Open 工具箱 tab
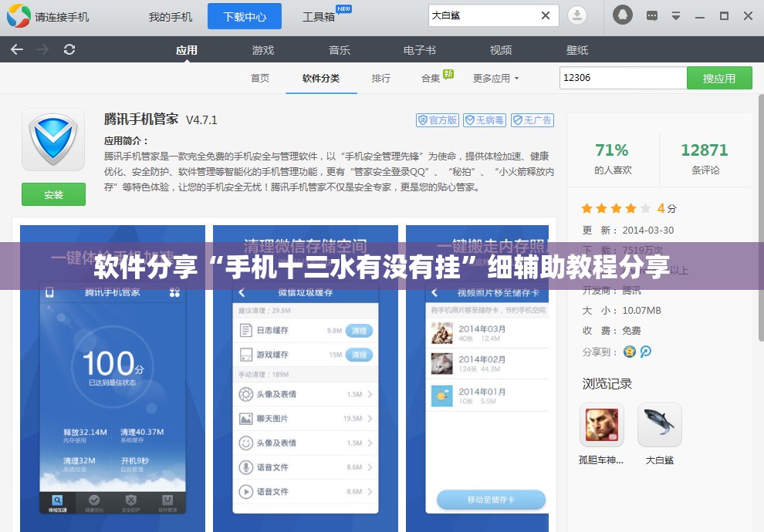The image size is (764, 532). [319, 17]
